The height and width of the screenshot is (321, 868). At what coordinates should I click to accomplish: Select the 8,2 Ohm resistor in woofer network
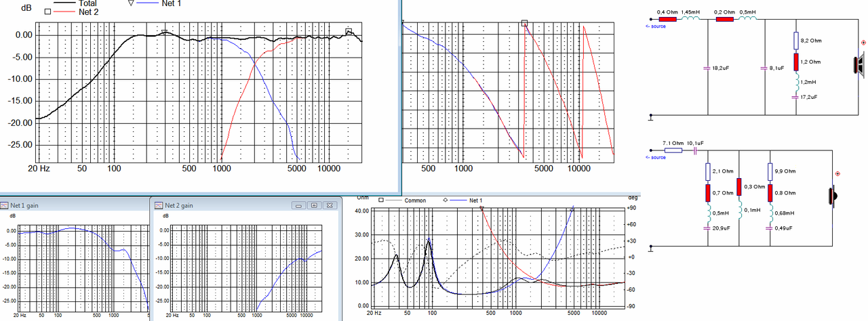click(797, 41)
